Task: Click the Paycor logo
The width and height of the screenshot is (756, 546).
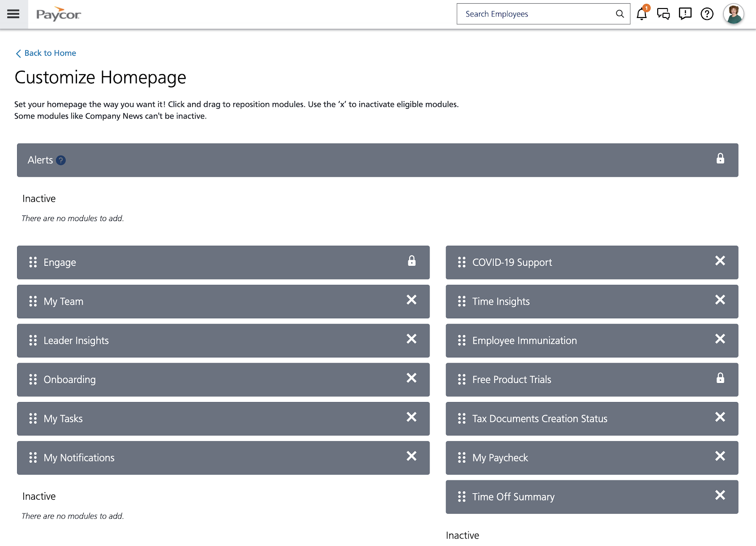Action: (x=59, y=14)
